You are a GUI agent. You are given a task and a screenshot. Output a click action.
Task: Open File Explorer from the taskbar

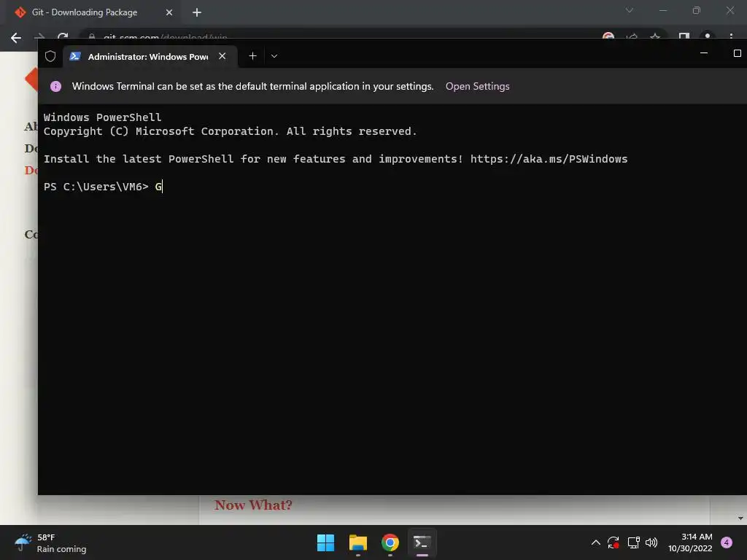tap(357, 542)
